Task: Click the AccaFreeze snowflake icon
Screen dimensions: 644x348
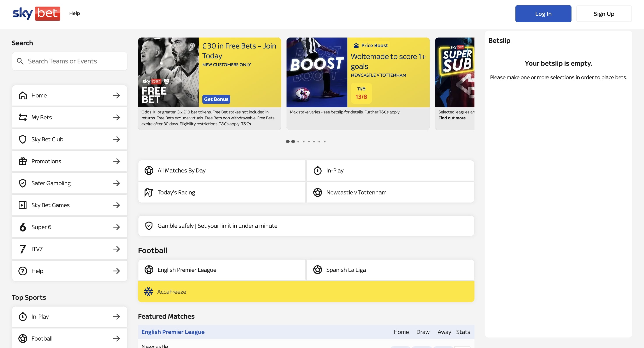Action: pos(149,292)
